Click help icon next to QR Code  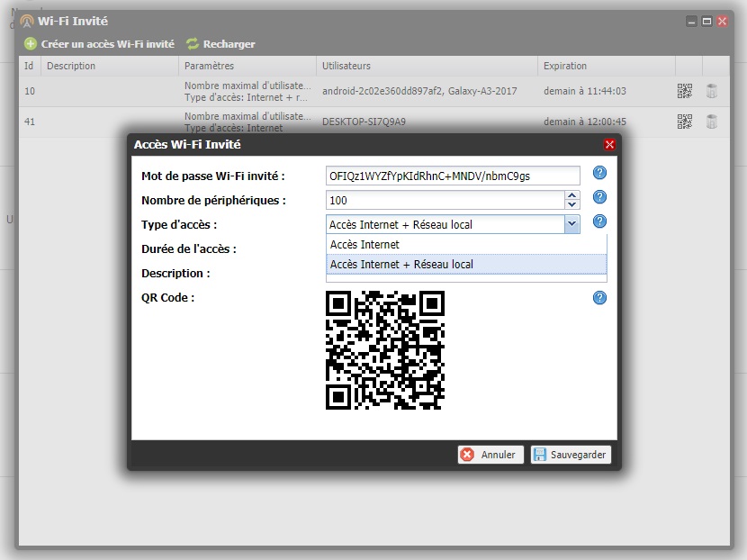coord(599,298)
